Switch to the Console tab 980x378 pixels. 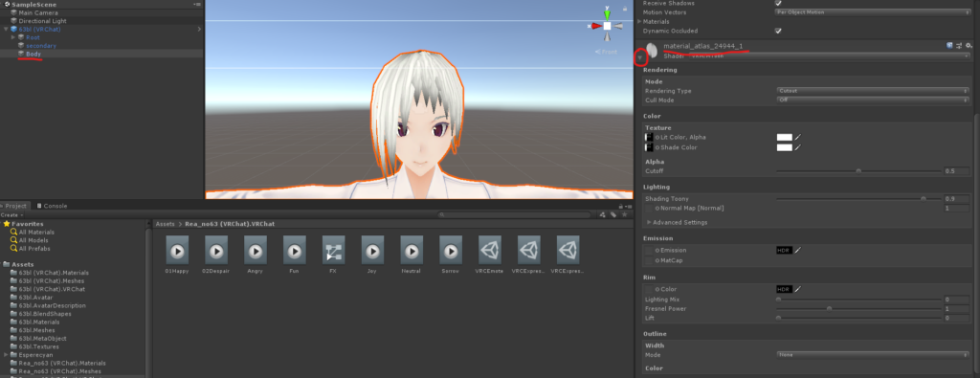click(x=52, y=206)
